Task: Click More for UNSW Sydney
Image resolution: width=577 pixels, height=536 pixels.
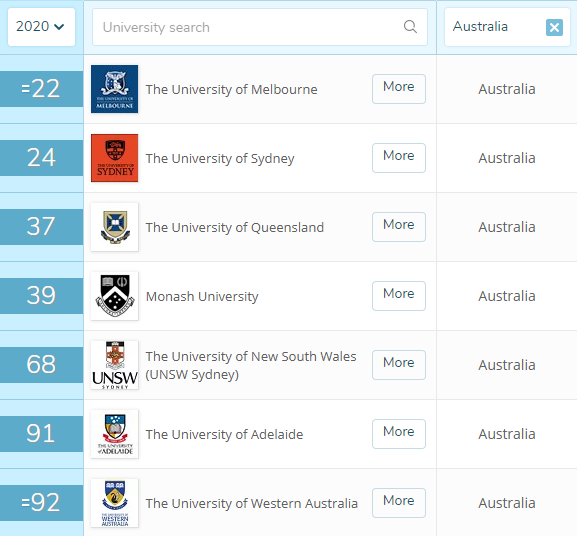Action: coord(399,365)
